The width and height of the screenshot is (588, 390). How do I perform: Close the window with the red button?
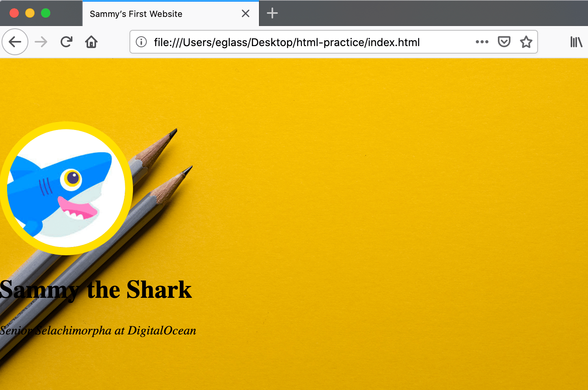[x=14, y=13]
